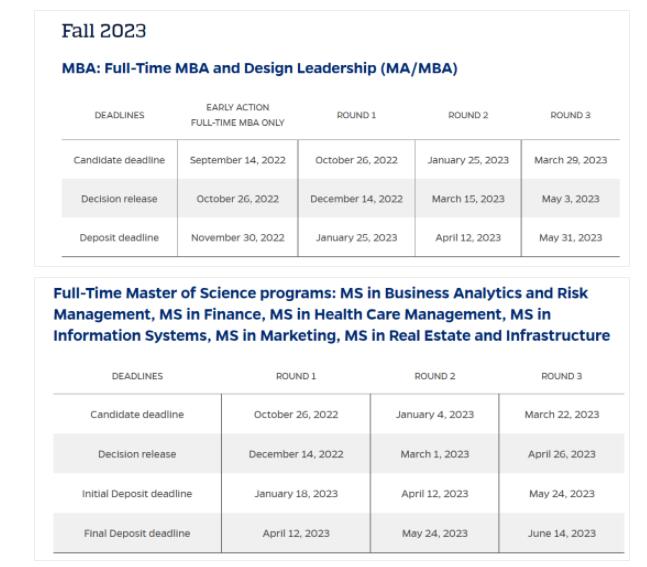Select the Early Action Full-Time MBA Only header
Image resolution: width=647 pixels, height=567 pixels.
(x=237, y=115)
